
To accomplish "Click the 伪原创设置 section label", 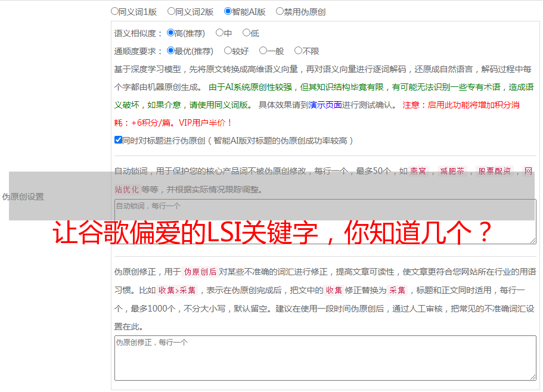I will [x=23, y=197].
